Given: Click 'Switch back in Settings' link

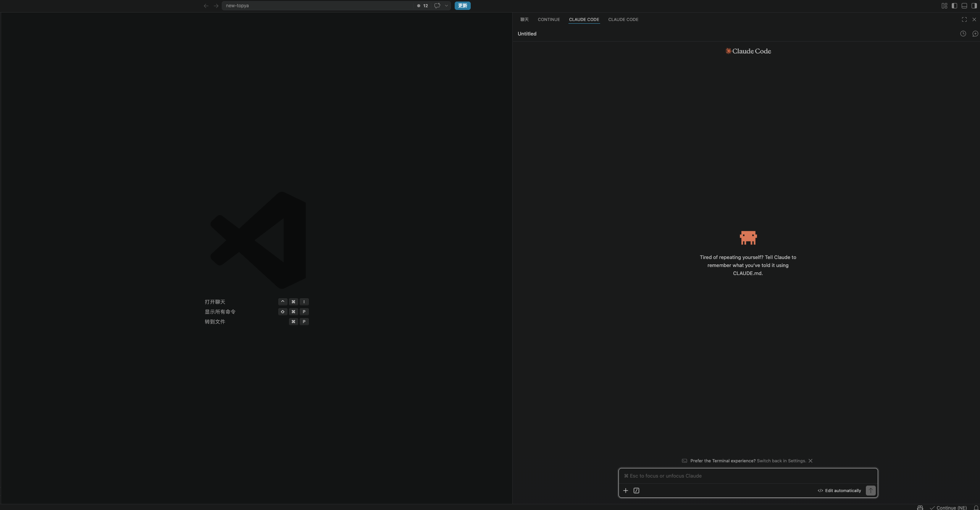Looking at the screenshot, I should 781,461.
